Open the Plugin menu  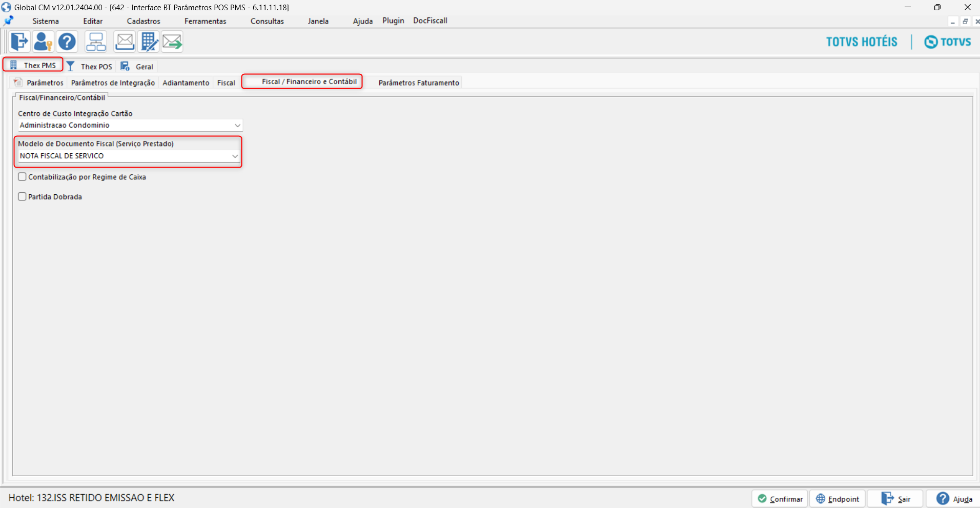[393, 21]
